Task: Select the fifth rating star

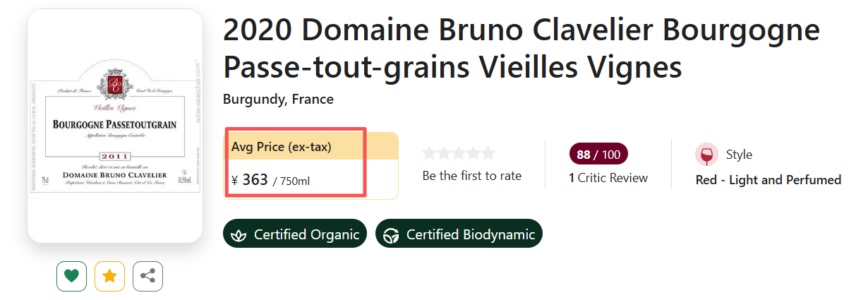Action: [488, 153]
